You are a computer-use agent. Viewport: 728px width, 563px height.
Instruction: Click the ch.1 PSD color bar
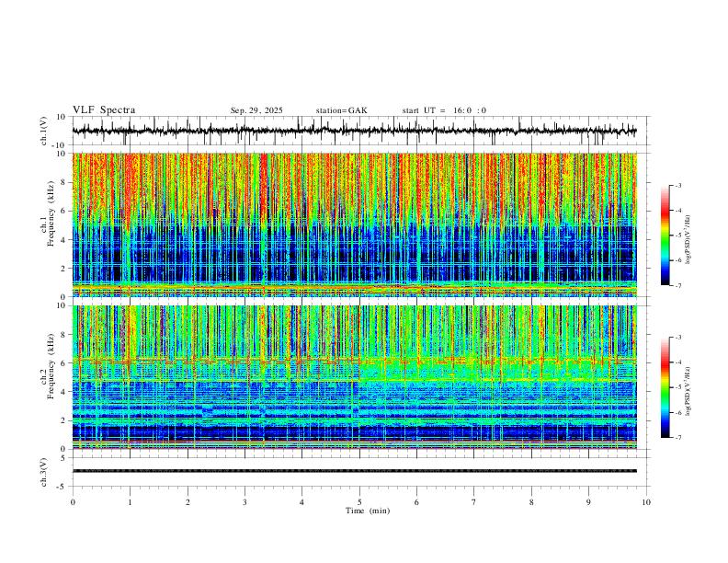pyautogui.click(x=665, y=236)
